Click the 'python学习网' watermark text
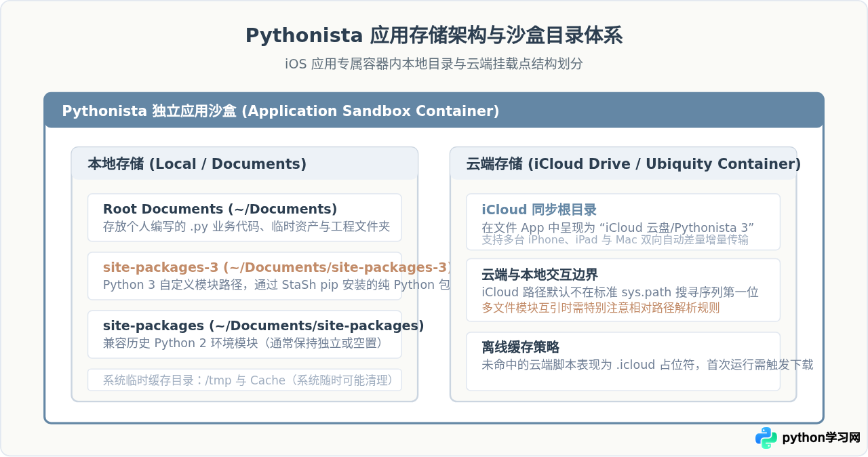Viewport: 868px width, 457px height. [821, 438]
